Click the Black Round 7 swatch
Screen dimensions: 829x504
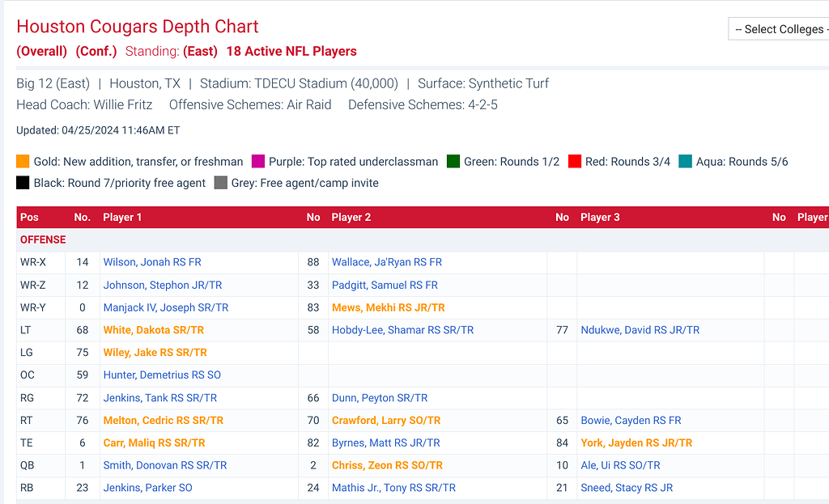(x=23, y=183)
